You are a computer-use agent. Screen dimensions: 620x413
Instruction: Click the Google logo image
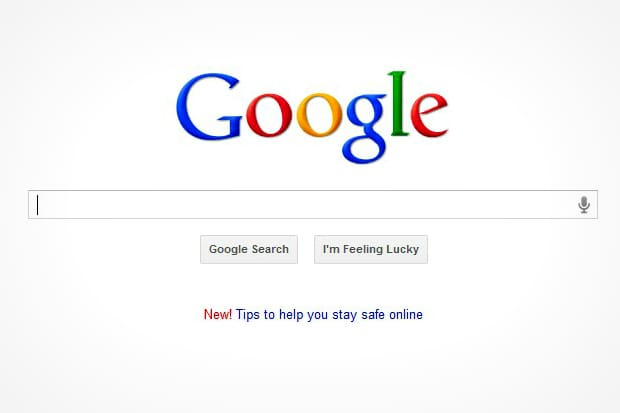pyautogui.click(x=312, y=117)
